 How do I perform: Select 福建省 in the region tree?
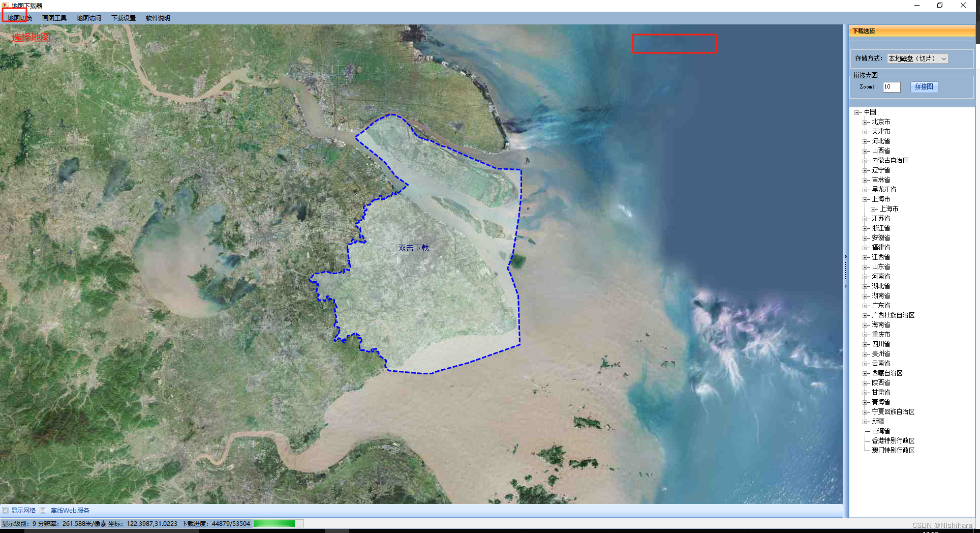[x=881, y=248]
